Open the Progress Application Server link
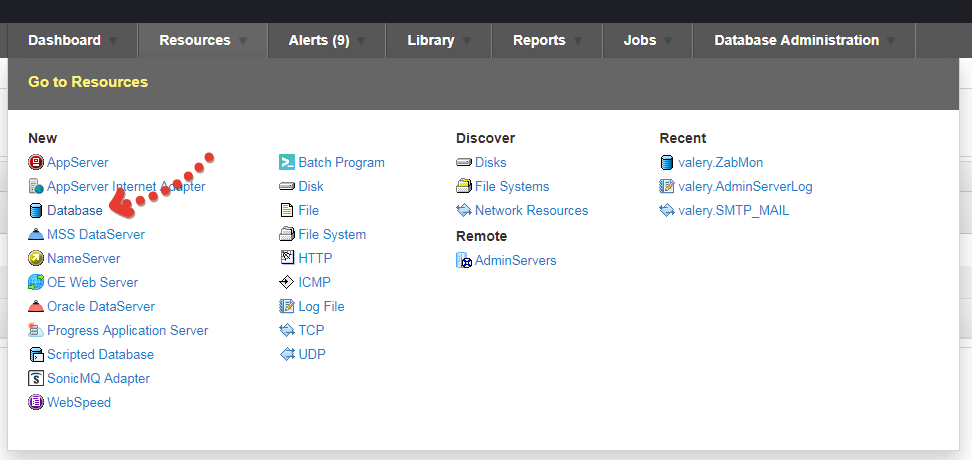The width and height of the screenshot is (972, 460). 128,330
